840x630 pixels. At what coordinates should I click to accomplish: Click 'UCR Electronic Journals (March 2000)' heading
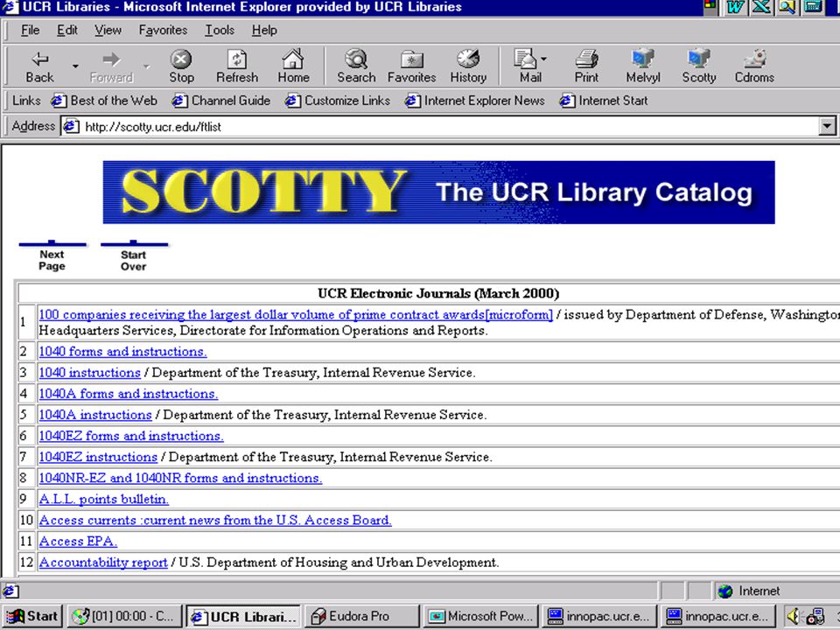coord(438,294)
